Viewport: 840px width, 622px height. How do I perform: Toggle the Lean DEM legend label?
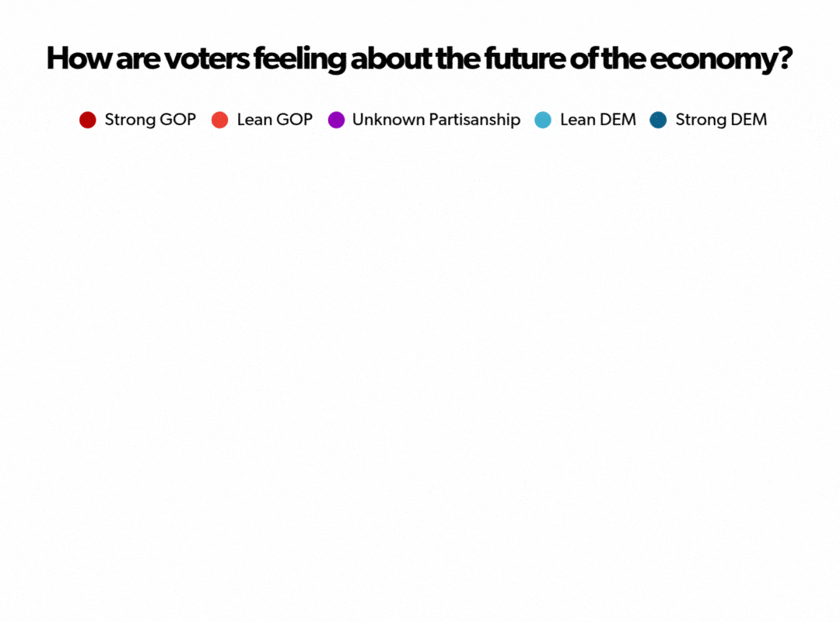click(x=598, y=120)
